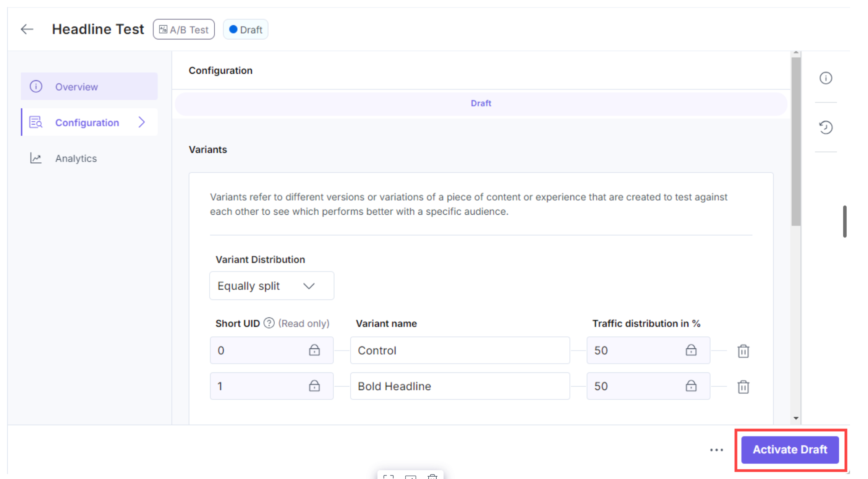Open the info panel icon on right sidebar

pyautogui.click(x=826, y=78)
